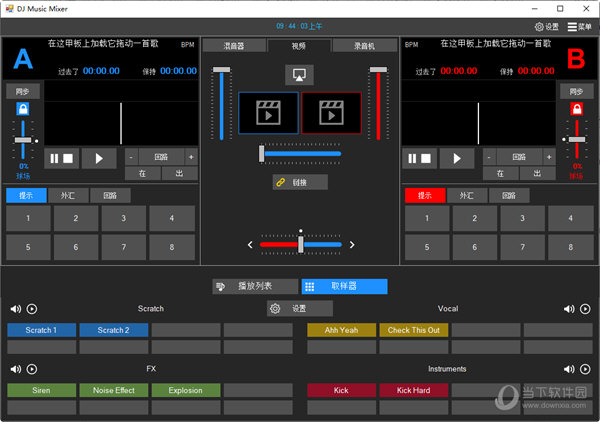Screen dimensions: 600x422
Task: Trigger the Scratch 2 sample
Action: pyautogui.click(x=114, y=330)
